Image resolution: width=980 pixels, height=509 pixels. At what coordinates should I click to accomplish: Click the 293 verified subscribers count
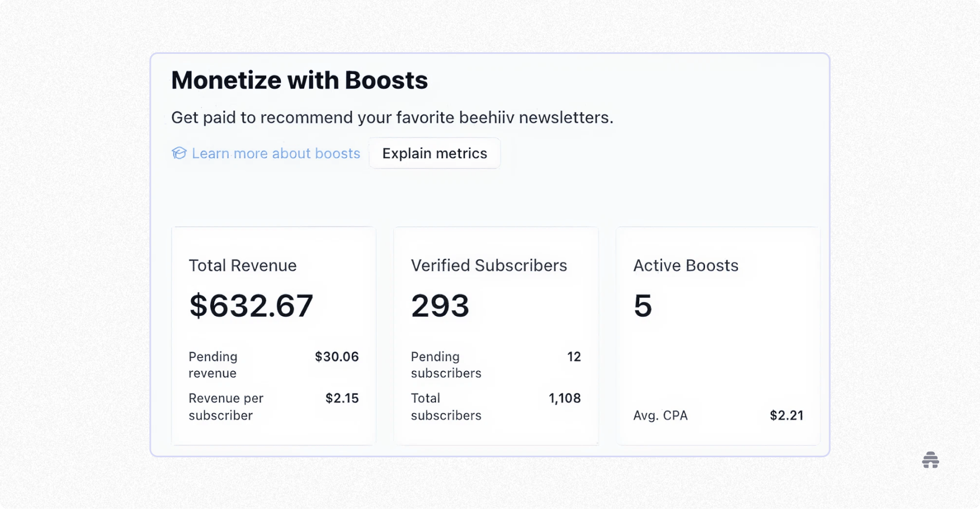[440, 305]
